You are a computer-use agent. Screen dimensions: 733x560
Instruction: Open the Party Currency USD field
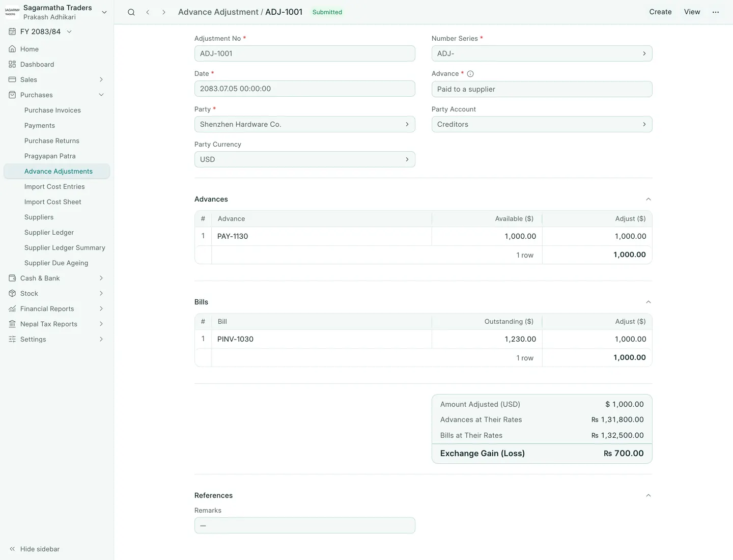point(304,159)
